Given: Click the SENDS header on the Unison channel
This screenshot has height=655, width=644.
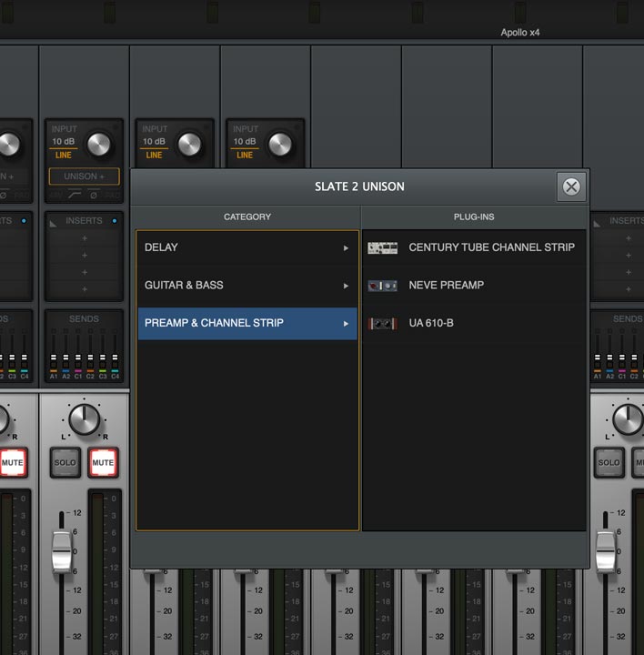Looking at the screenshot, I should coord(84,318).
